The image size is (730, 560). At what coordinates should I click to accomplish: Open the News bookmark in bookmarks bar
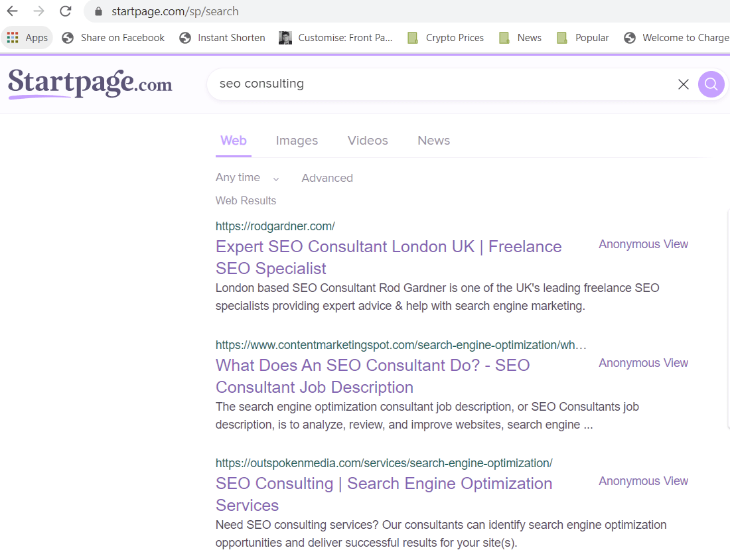click(x=520, y=38)
